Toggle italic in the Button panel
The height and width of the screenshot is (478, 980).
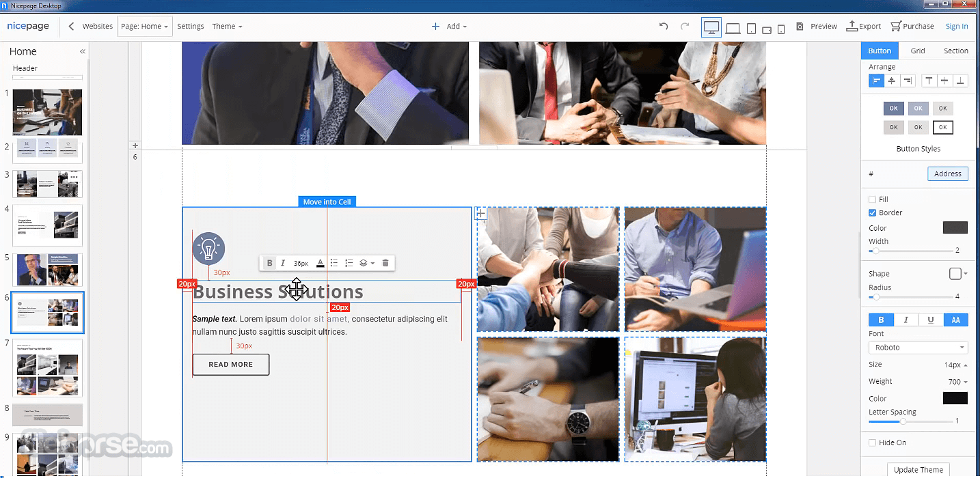[x=906, y=320]
